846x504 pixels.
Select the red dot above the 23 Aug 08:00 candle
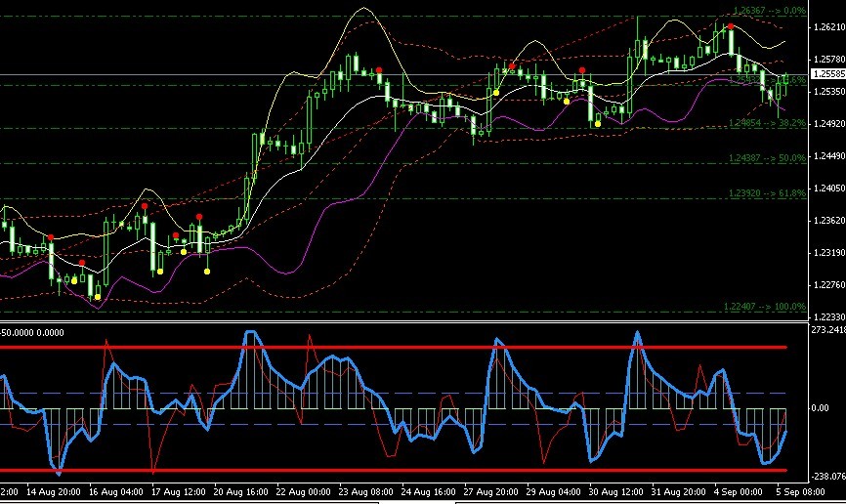tap(379, 70)
